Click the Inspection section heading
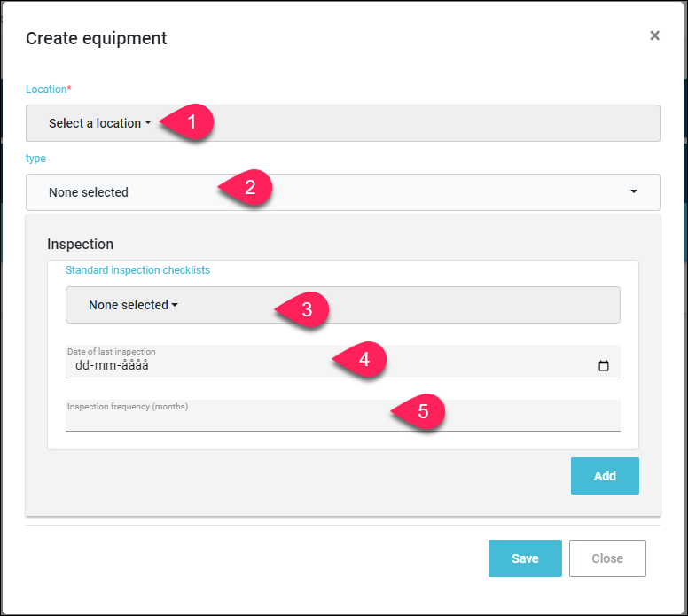Image resolution: width=688 pixels, height=616 pixels. tap(81, 244)
